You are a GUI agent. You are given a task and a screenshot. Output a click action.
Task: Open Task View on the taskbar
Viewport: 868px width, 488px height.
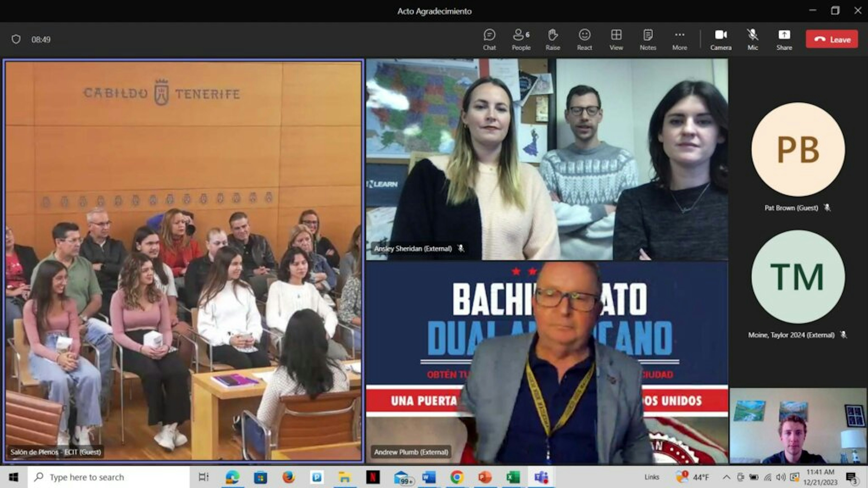tap(203, 477)
